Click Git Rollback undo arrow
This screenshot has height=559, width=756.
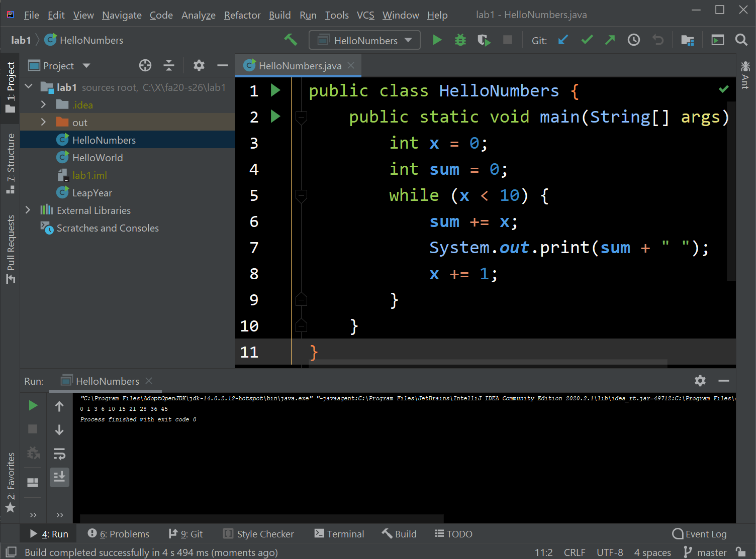(x=658, y=40)
